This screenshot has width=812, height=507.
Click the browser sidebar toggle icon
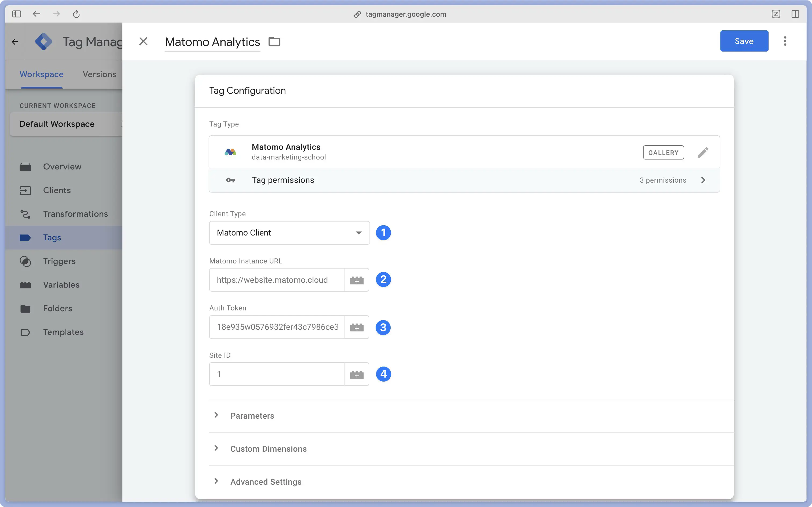point(16,14)
